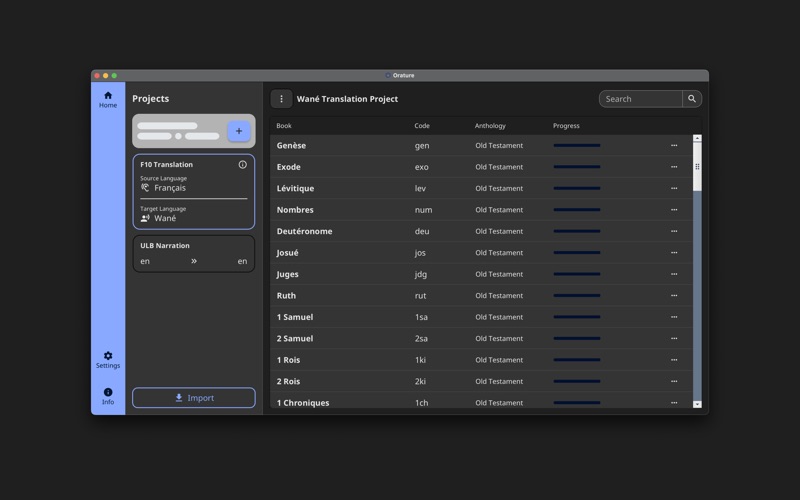Click the '1sa' code cell

coord(421,317)
